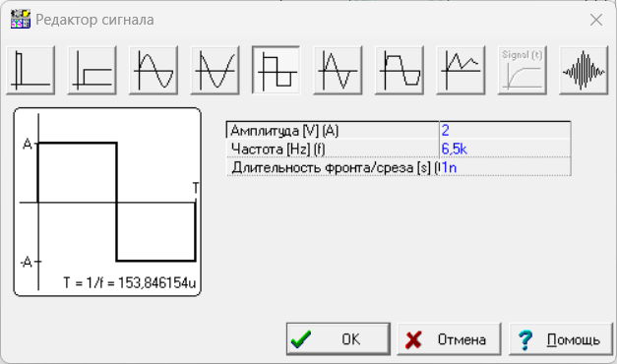
Task: Click the Частота [Hz] (f) label
Action: 278,150
